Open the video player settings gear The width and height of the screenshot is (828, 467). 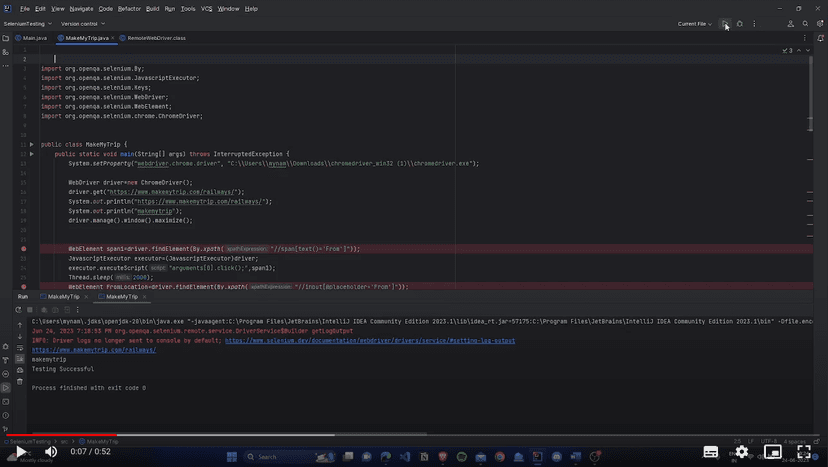coord(742,452)
